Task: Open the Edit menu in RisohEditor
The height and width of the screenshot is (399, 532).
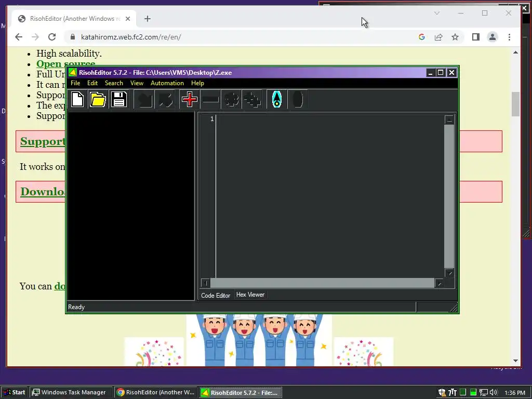Action: point(92,83)
